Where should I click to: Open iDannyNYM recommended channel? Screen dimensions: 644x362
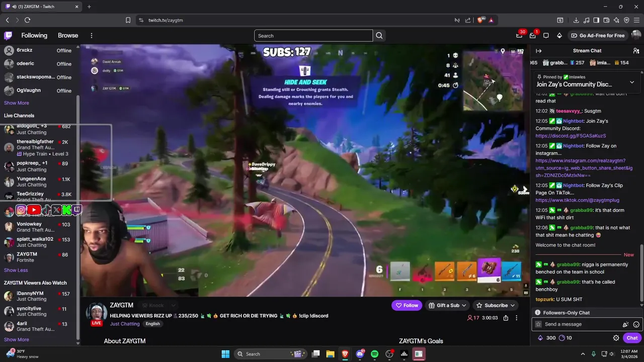coord(39,297)
